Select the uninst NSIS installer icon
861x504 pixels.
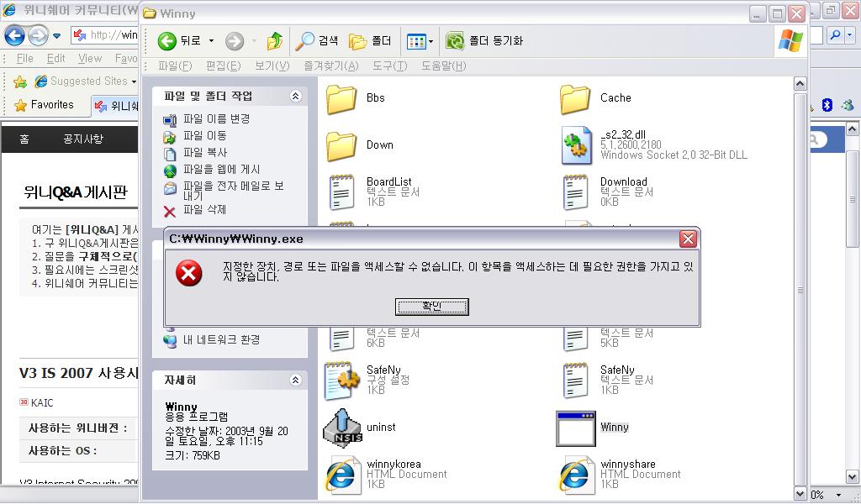[342, 428]
